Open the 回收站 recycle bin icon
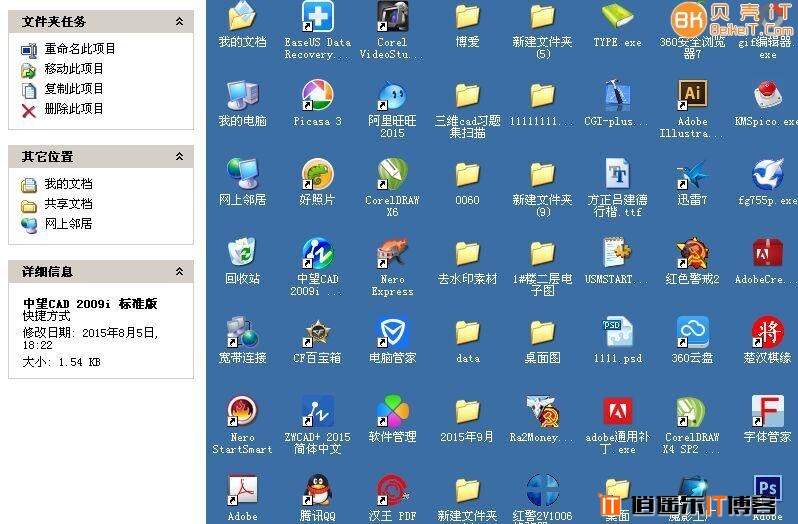The image size is (798, 524). (242, 252)
